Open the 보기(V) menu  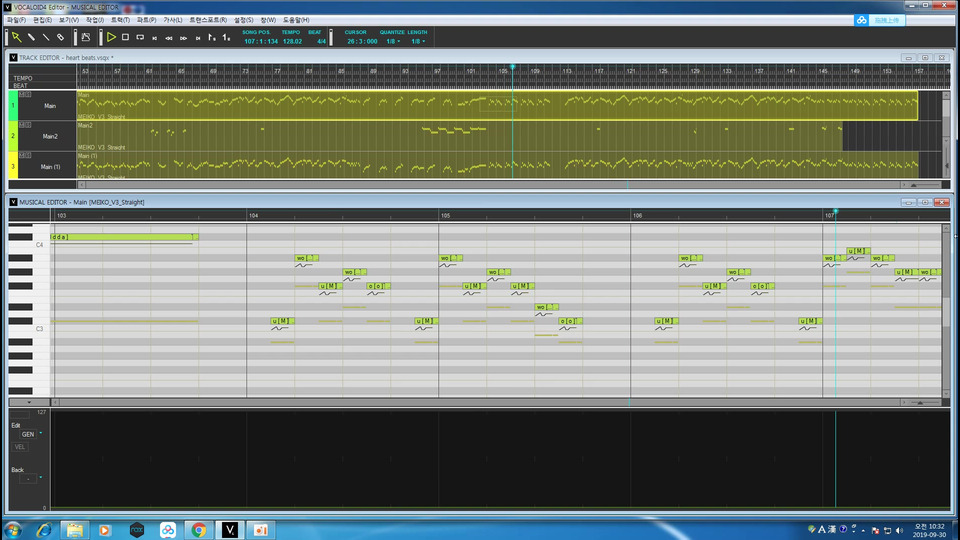(69, 20)
